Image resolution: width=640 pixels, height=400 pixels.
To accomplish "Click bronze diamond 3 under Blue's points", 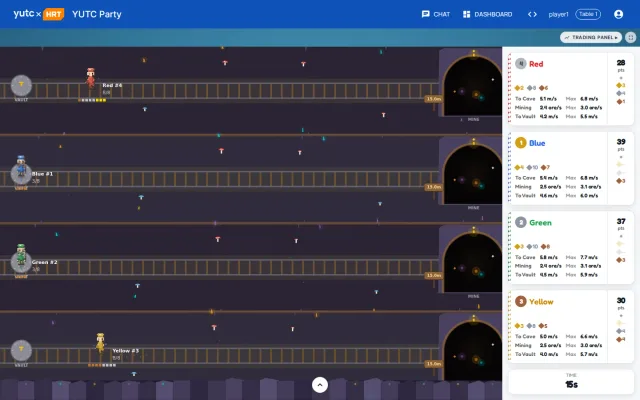I will 621,181.
